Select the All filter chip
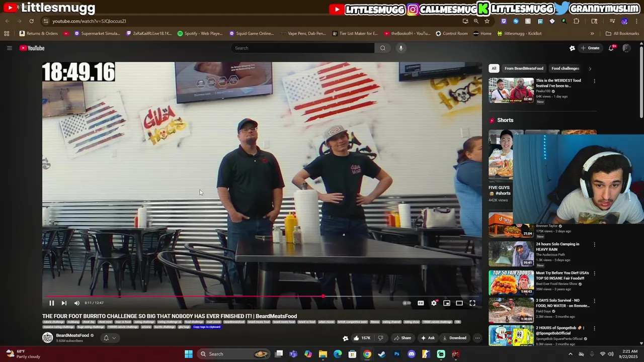 pos(494,68)
